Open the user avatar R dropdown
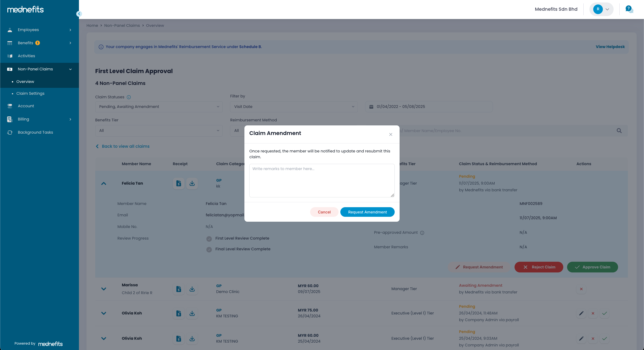 [601, 9]
